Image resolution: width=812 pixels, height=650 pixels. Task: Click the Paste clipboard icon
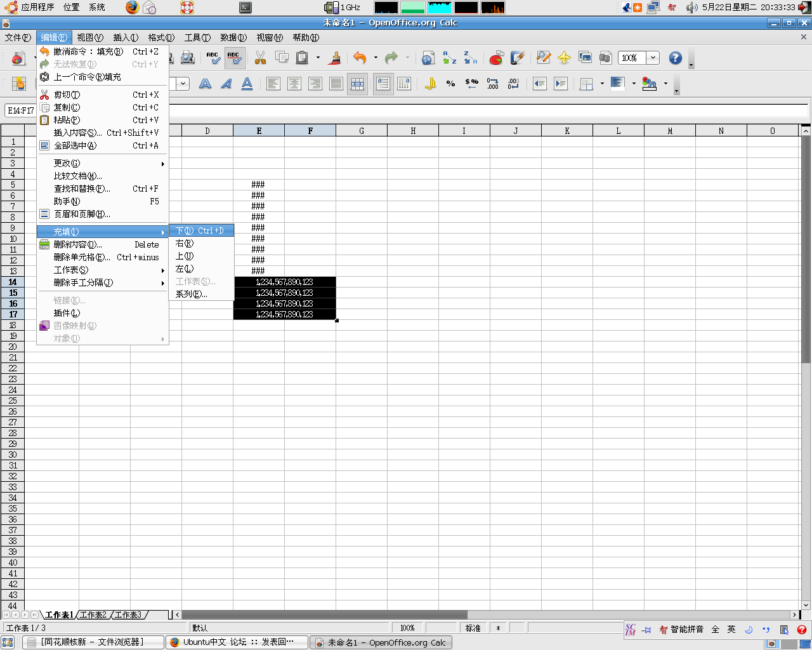(x=303, y=58)
